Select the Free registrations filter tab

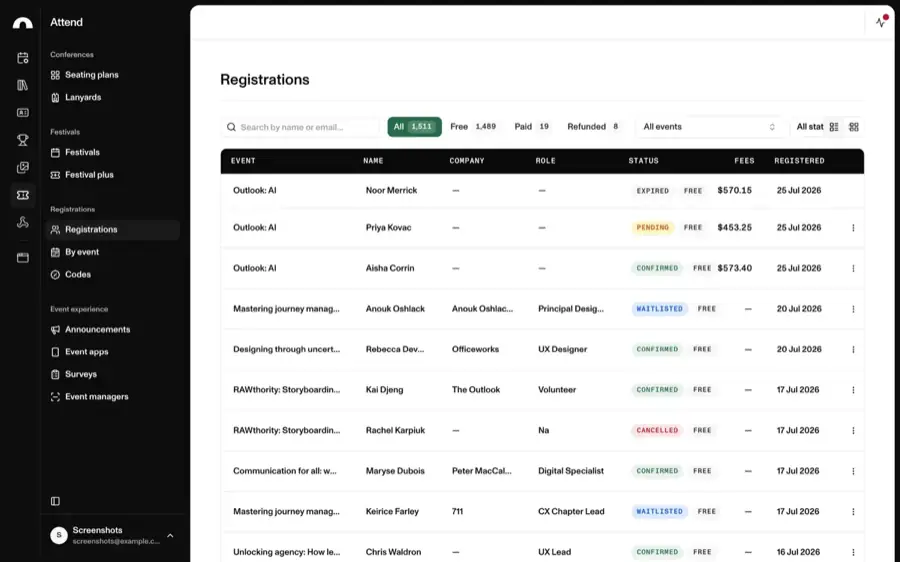[473, 127]
